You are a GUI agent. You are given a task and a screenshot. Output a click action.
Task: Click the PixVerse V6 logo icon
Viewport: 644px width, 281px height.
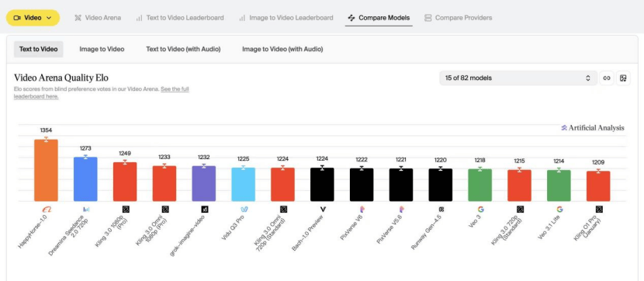tap(362, 210)
